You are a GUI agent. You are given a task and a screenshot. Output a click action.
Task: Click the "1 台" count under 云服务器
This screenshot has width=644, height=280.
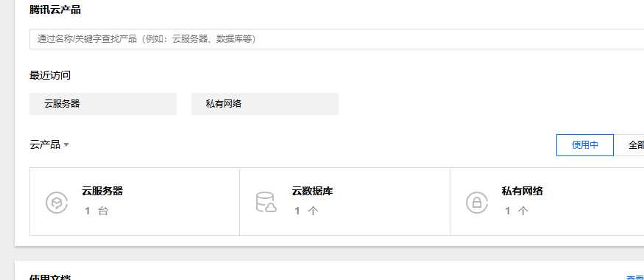(x=96, y=211)
